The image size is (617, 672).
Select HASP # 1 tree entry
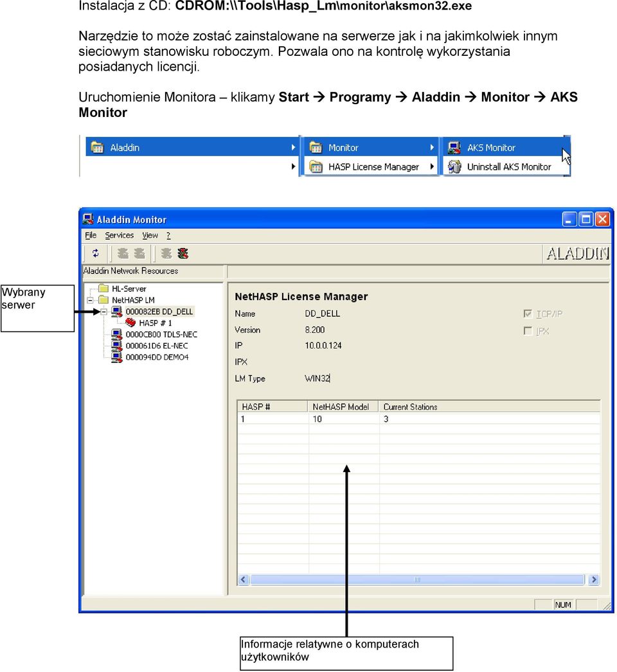[x=156, y=323]
